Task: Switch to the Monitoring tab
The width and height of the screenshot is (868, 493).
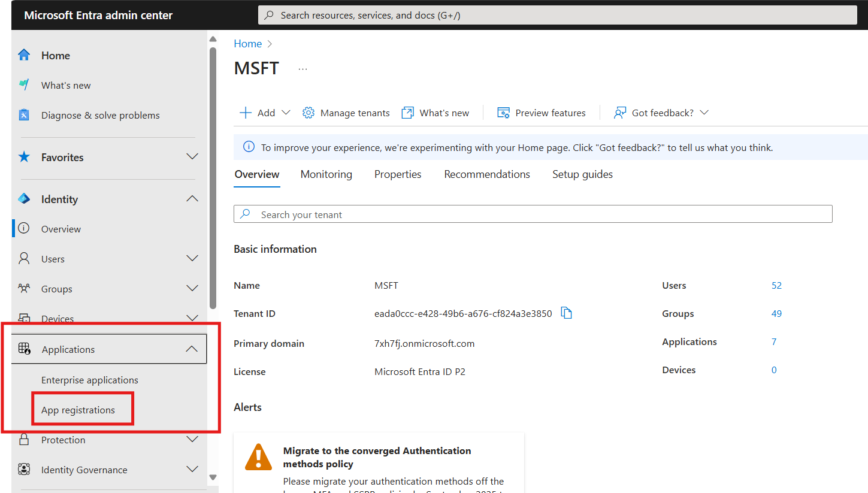Action: click(326, 174)
